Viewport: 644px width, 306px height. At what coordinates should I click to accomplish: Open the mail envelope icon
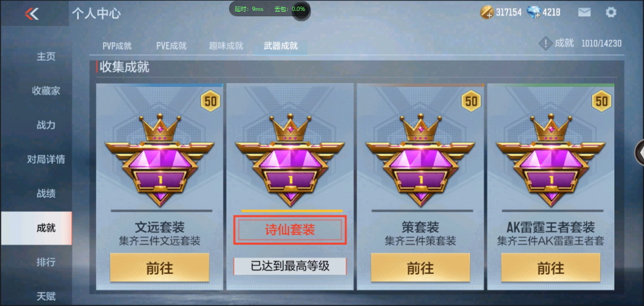pos(584,12)
